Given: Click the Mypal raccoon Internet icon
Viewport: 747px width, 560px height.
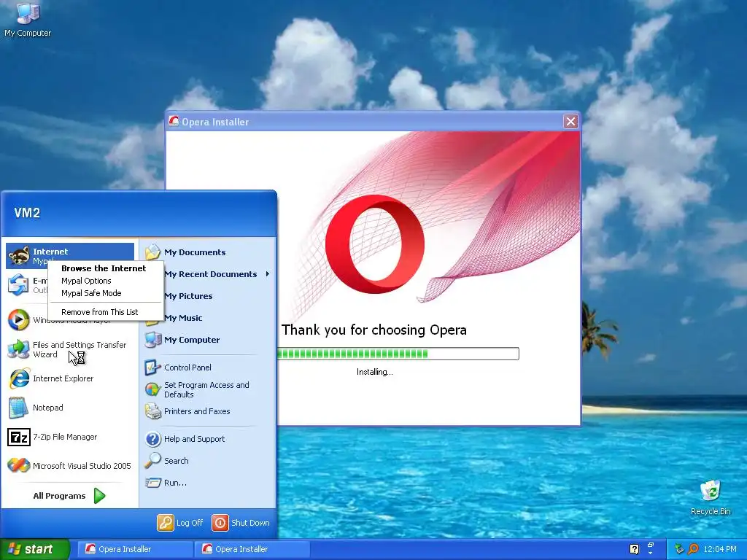Looking at the screenshot, I should click(19, 256).
